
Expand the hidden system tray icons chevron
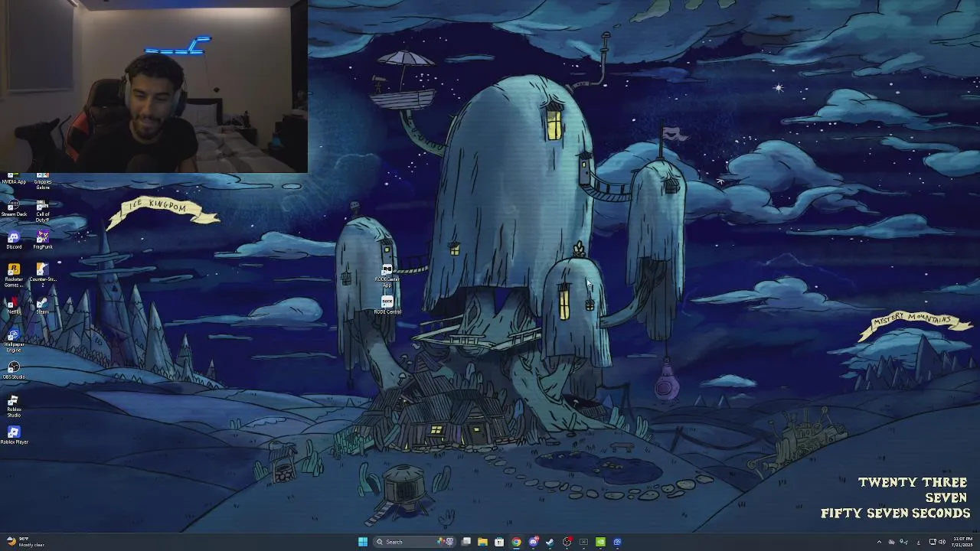(879, 542)
